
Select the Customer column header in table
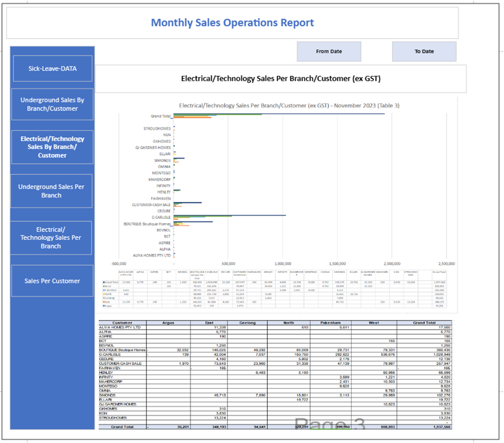122,323
